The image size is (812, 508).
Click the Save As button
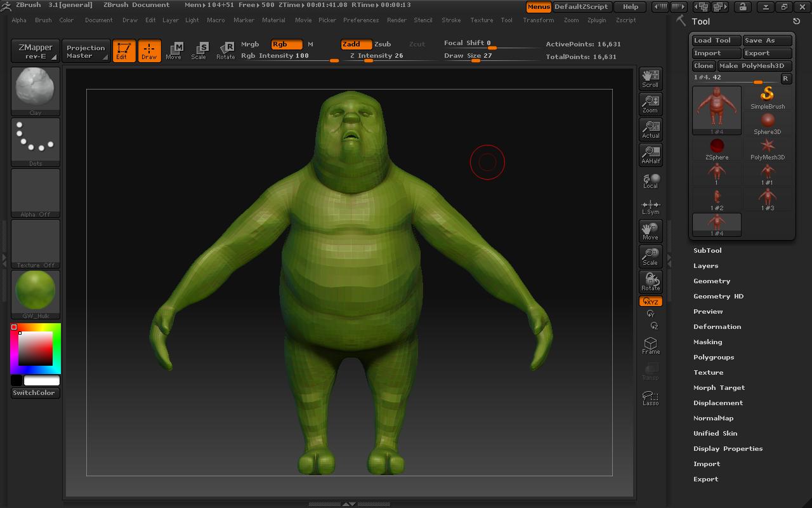768,41
